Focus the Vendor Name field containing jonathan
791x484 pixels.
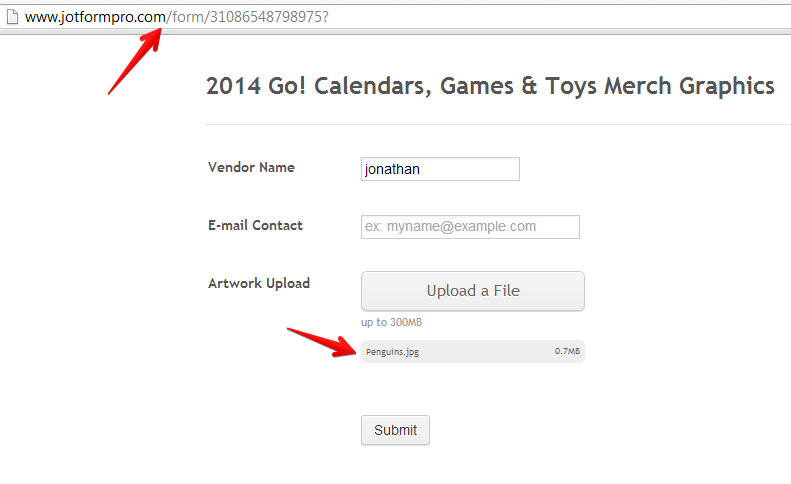440,169
